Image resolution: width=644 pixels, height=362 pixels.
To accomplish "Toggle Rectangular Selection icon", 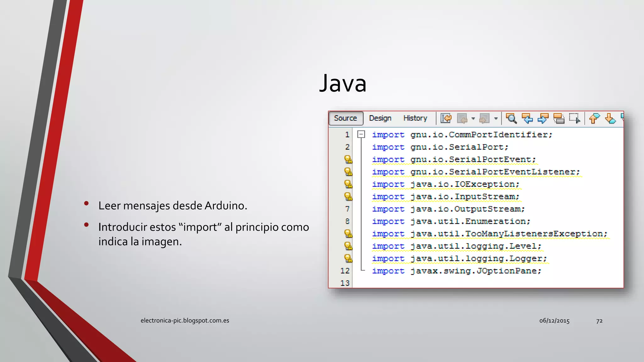I will point(575,118).
